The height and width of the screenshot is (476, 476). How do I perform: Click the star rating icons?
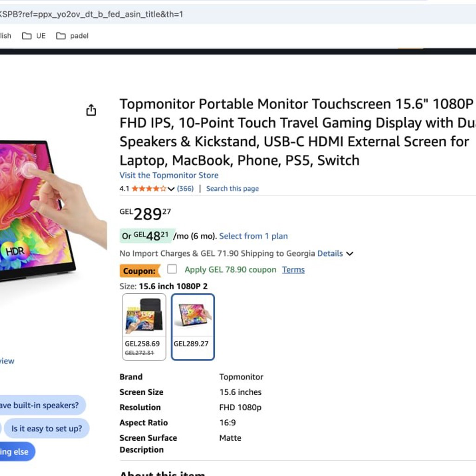pos(149,189)
